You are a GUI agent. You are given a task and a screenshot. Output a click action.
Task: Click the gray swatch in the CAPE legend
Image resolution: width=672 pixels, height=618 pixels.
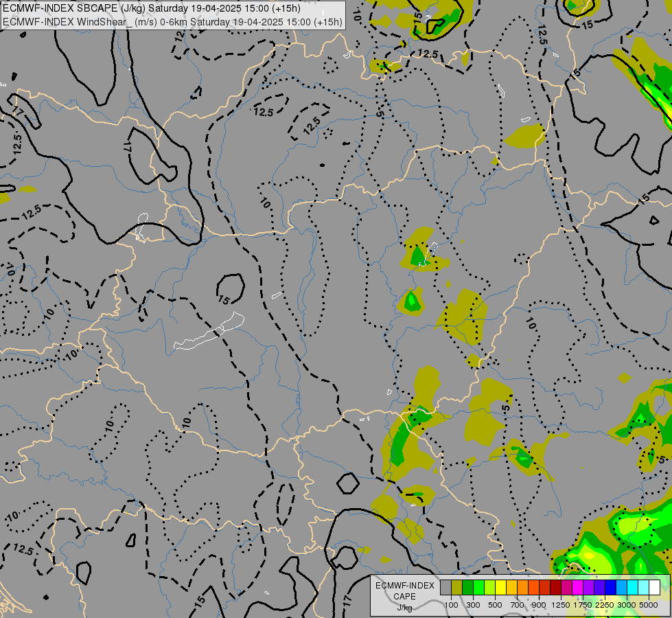tap(445, 587)
